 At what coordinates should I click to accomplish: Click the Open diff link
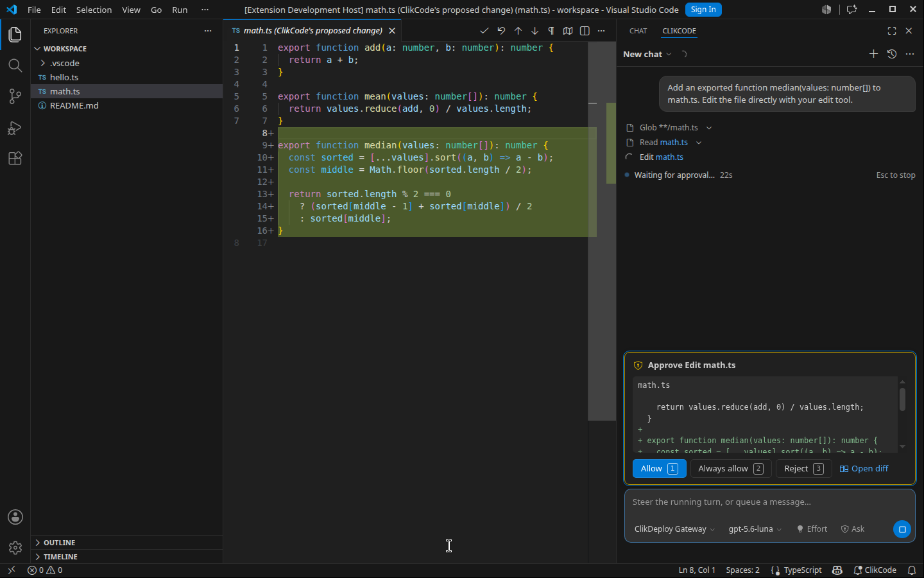coord(864,469)
